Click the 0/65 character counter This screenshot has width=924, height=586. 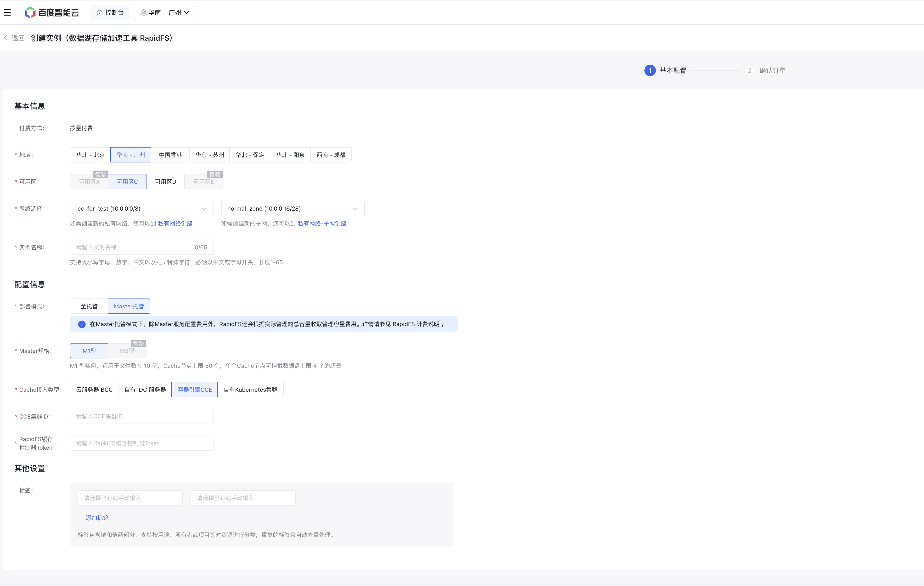coord(201,248)
